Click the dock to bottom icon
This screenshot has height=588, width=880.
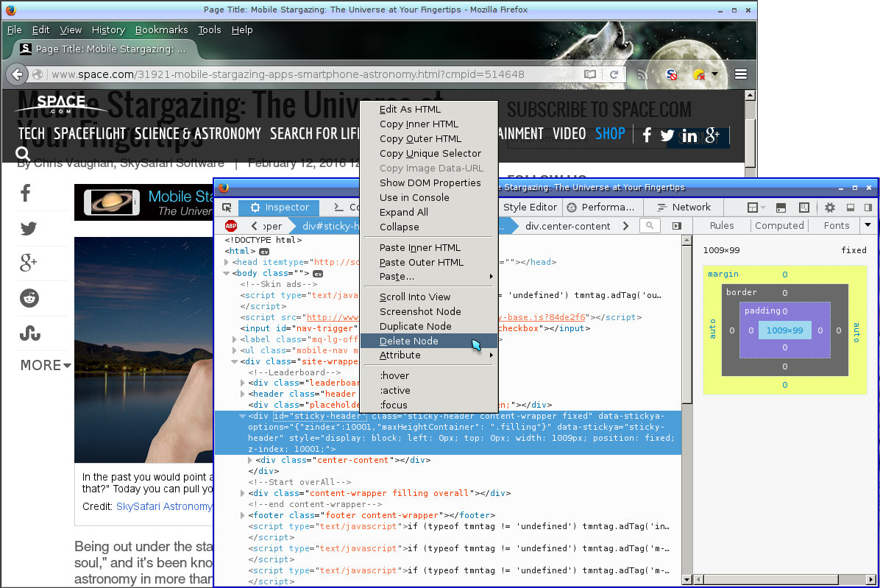coord(851,208)
